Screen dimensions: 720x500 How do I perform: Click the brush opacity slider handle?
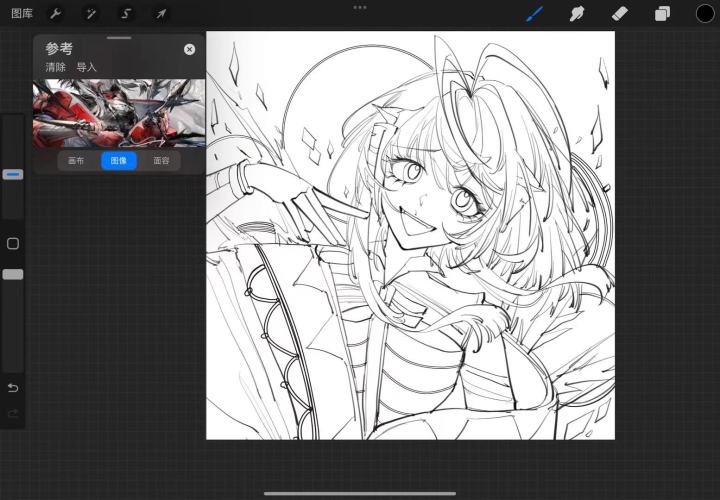[13, 274]
